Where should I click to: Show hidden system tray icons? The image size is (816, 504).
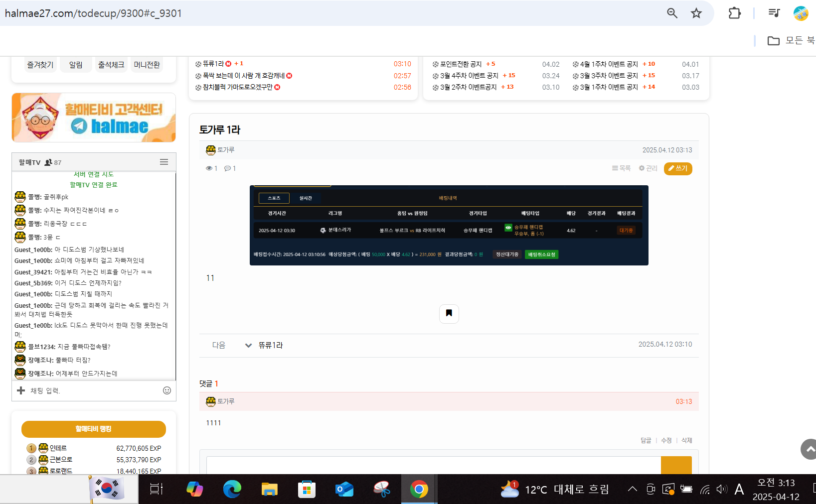pos(632,489)
